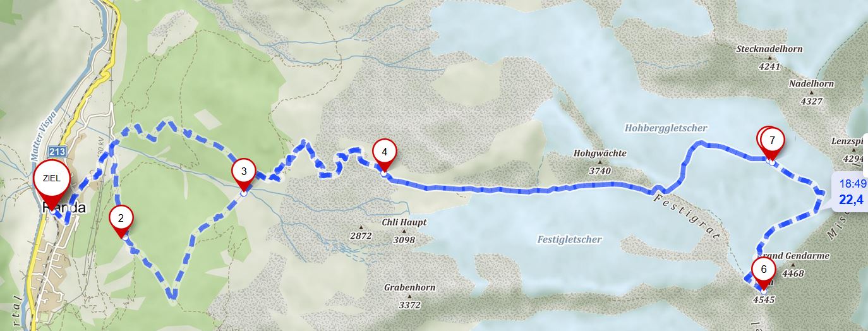Click the Randa town label
Image resolution: width=868 pixels, height=331 pixels.
[x=64, y=208]
